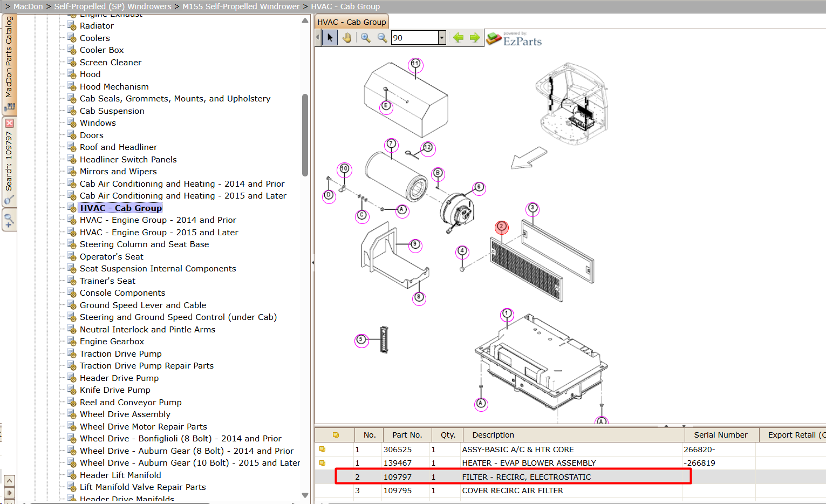Screen dimensions: 826x504
Task: Go to previous diagram with left green arrow
Action: [x=458, y=37]
